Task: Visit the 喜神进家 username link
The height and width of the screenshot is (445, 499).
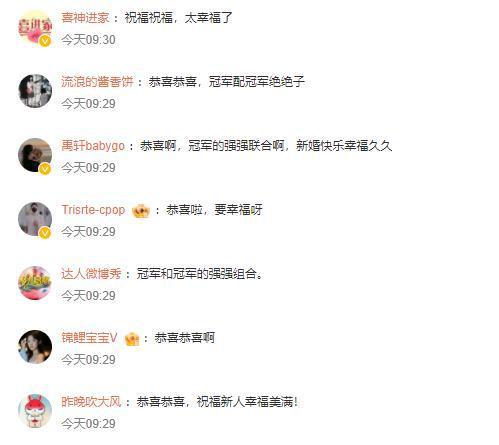Action: [x=85, y=18]
